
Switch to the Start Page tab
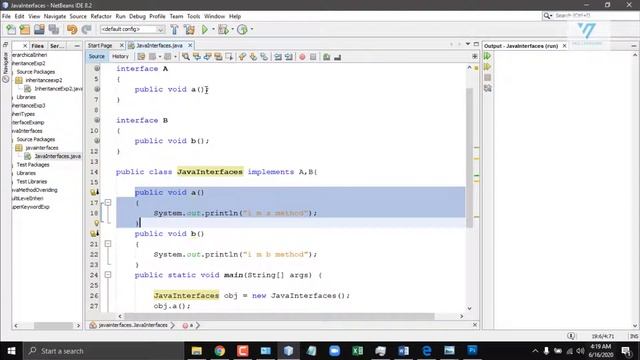[x=100, y=45]
